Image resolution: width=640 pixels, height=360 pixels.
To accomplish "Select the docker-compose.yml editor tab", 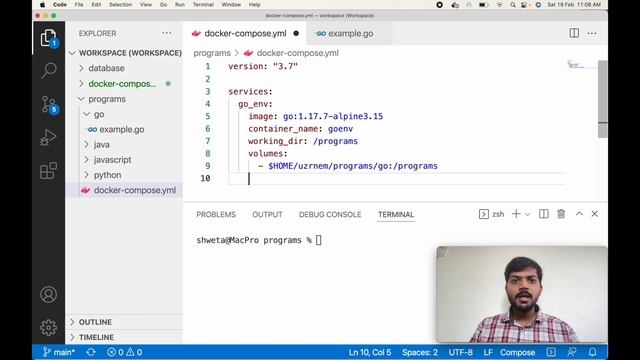I will [245, 33].
